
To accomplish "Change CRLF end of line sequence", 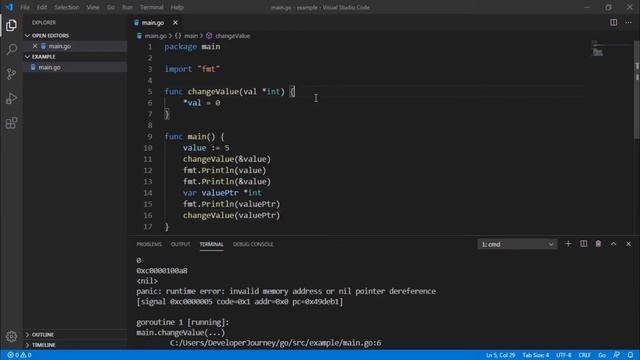I will point(584,355).
